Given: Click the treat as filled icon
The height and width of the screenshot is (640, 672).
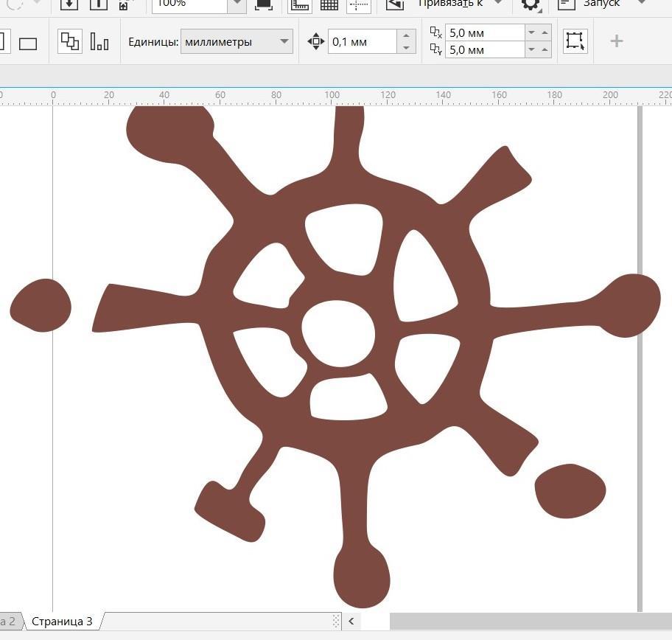Looking at the screenshot, I should click(x=575, y=41).
